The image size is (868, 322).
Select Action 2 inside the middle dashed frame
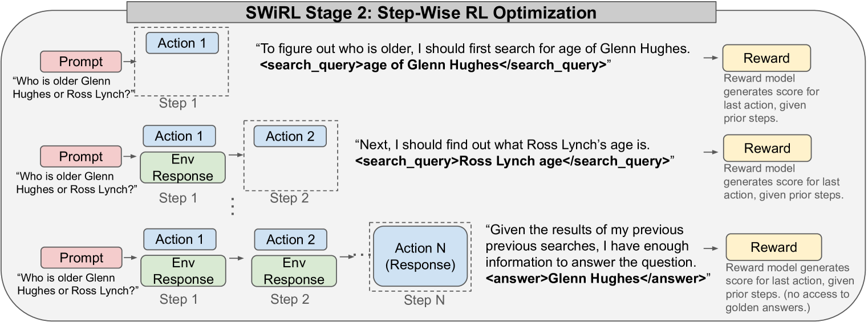pyautogui.click(x=290, y=136)
